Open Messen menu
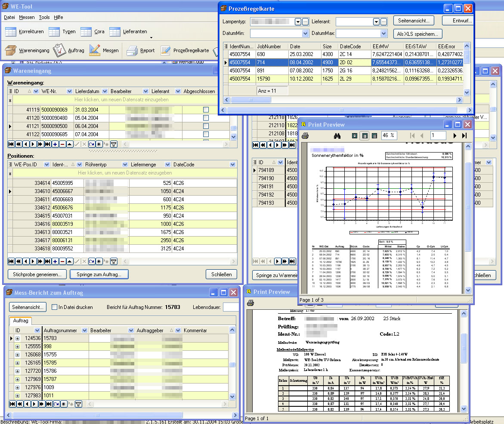This screenshot has width=504, height=424. pos(27,17)
